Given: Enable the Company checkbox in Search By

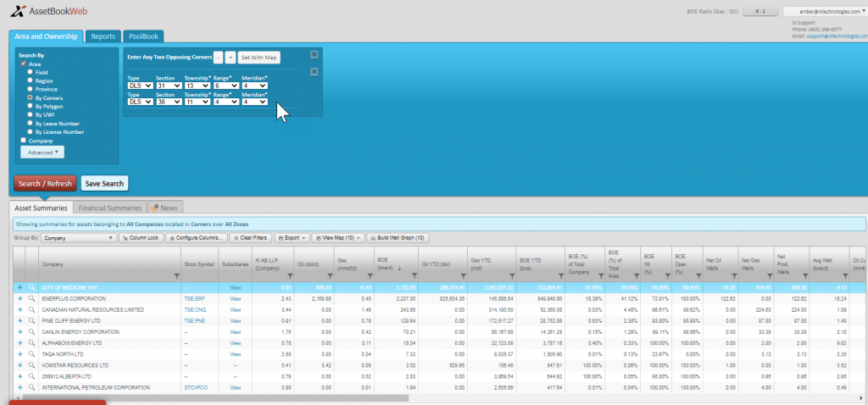Looking at the screenshot, I should click(x=23, y=141).
